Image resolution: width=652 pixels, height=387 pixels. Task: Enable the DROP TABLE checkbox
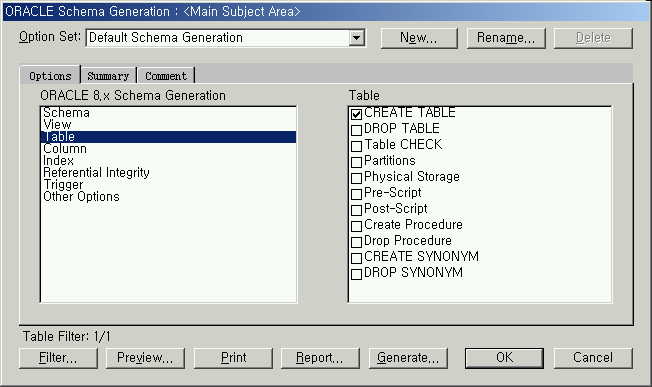(356, 130)
